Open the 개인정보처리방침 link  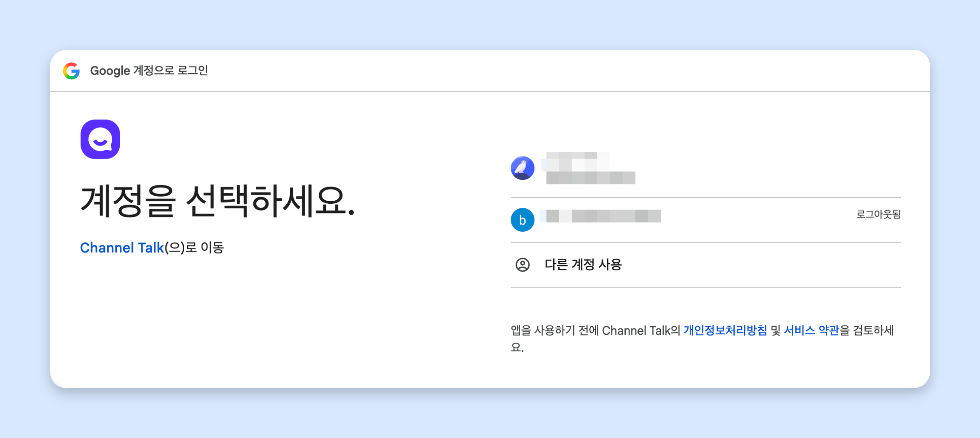tap(725, 330)
